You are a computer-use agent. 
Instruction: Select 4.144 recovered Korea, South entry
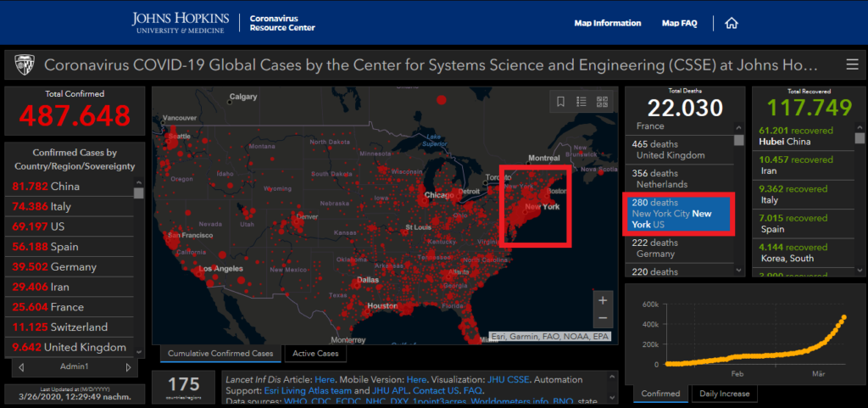click(804, 253)
